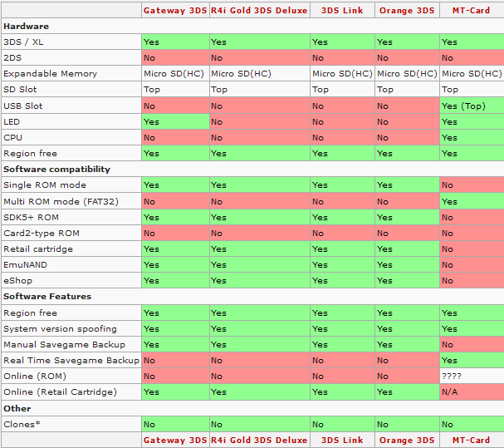The image size is (504, 448).
Task: Click MT-Card 'No' cell in Retail cartridge row
Action: (472, 249)
